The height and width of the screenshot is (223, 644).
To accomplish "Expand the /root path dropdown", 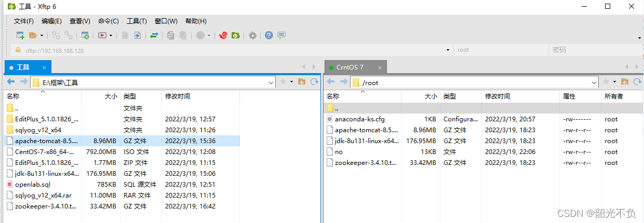I will coord(595,82).
